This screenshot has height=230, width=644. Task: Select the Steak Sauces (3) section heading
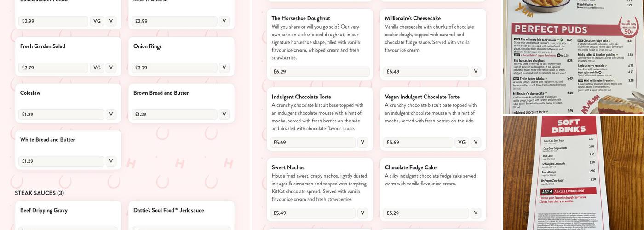[40, 193]
